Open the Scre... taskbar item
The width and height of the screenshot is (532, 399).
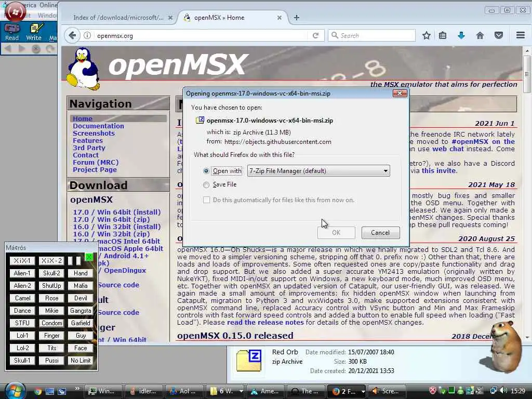[x=387, y=391]
